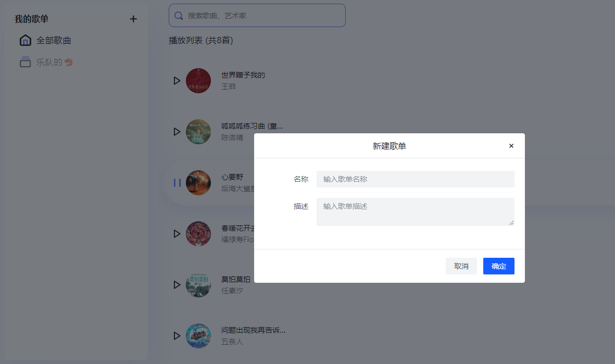Open the 乐队的 playlist entry

coord(55,62)
